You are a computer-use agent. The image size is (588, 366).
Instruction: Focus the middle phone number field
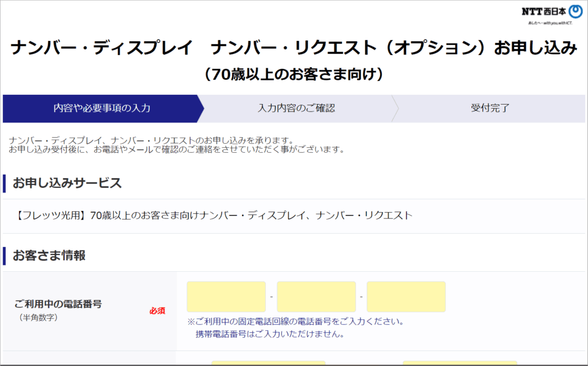point(316,296)
